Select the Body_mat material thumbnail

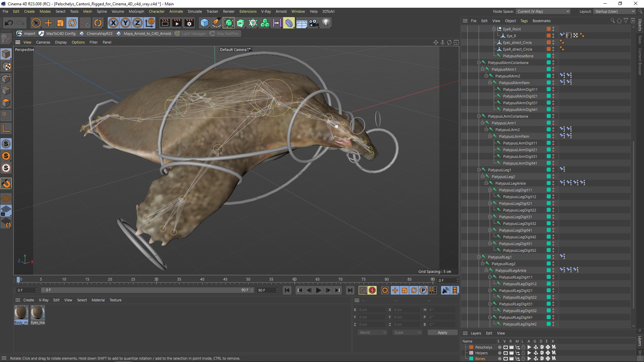[x=21, y=315]
